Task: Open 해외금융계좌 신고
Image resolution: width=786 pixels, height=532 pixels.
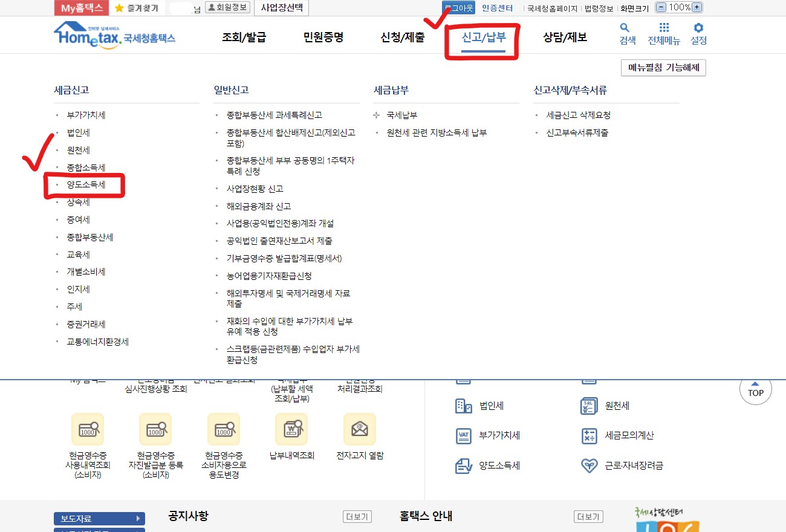Action: tap(259, 207)
